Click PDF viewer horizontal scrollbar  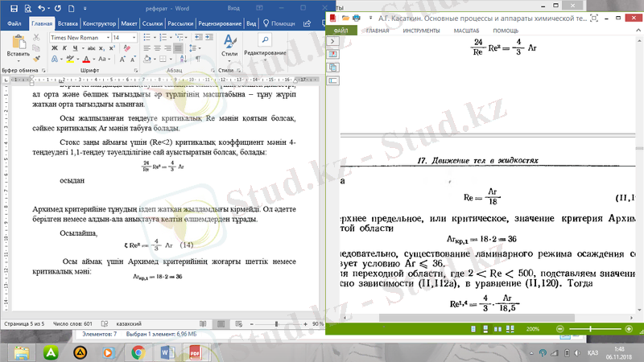coord(477,318)
